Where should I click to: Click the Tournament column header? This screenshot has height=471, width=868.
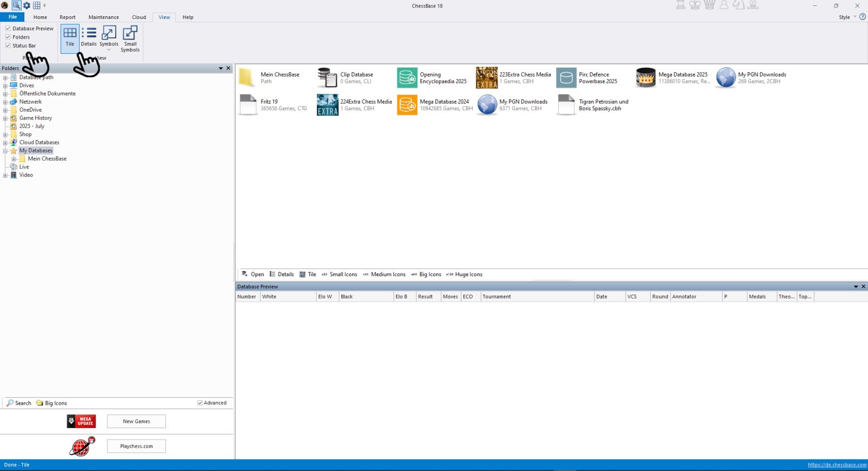pos(537,297)
